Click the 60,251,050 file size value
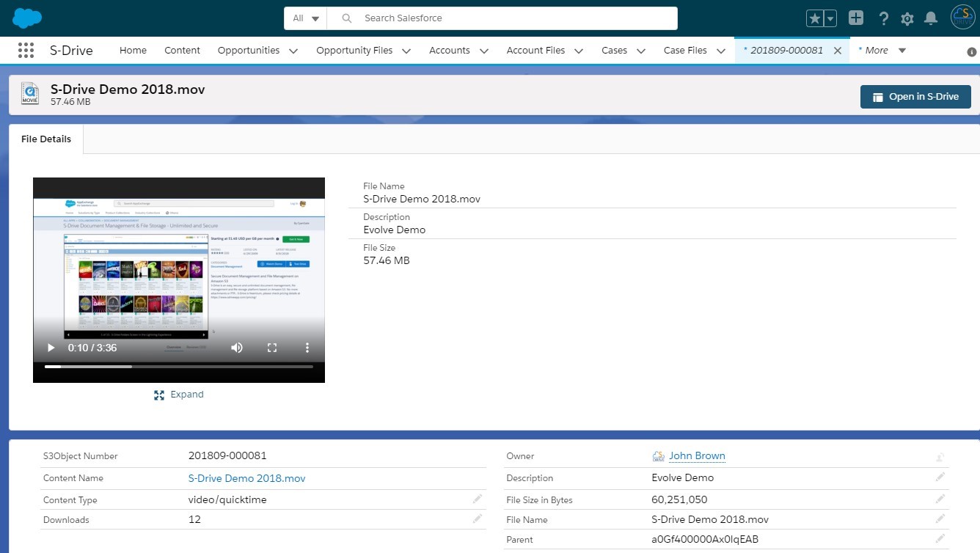Screen dimensions: 980x553 [679, 499]
